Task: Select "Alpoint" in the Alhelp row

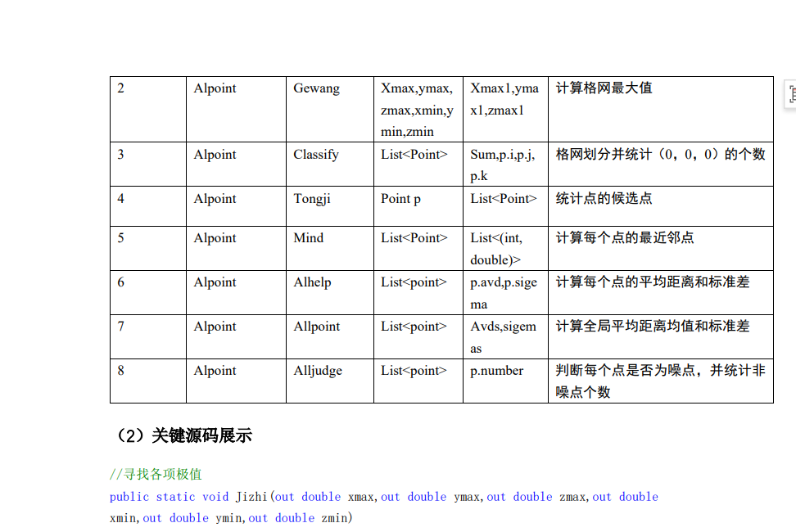Action: click(x=215, y=282)
